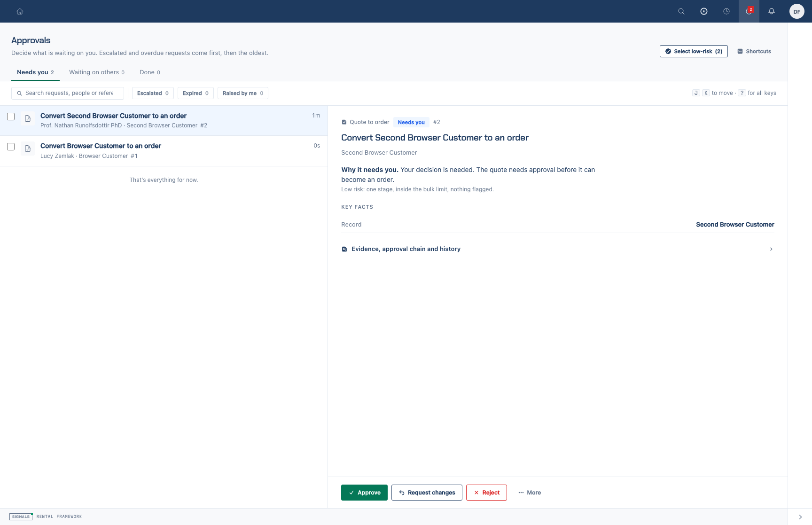Click Select low-risk (2) button
Viewport: 812px width, 525px height.
pos(694,51)
